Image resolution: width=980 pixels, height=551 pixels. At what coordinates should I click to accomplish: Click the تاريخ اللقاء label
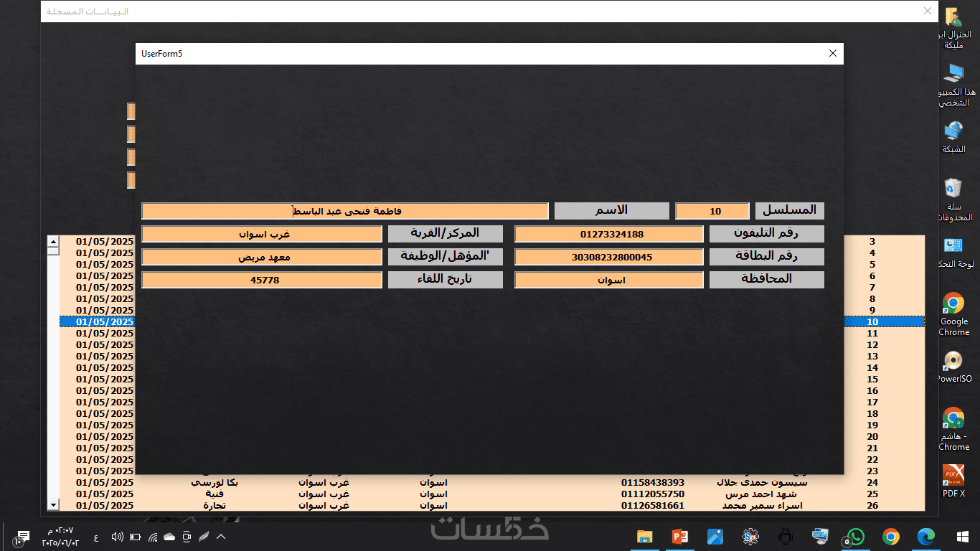coord(446,280)
